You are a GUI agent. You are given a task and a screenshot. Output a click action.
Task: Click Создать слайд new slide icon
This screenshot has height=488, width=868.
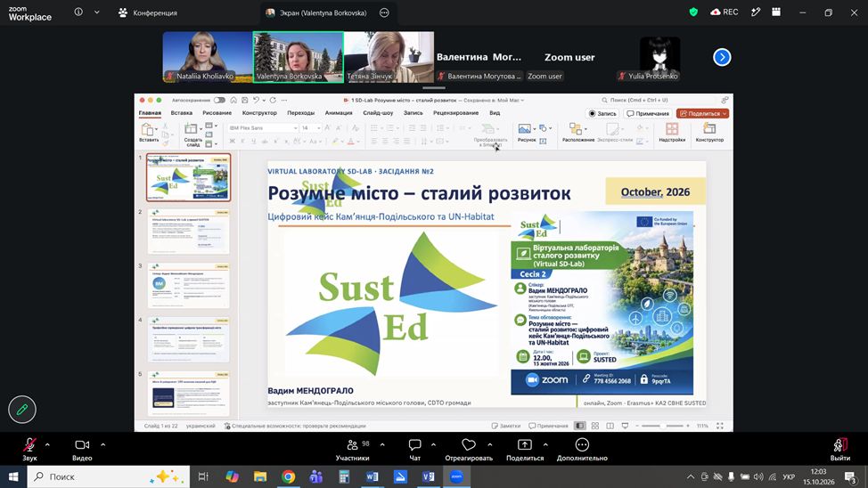click(x=191, y=128)
